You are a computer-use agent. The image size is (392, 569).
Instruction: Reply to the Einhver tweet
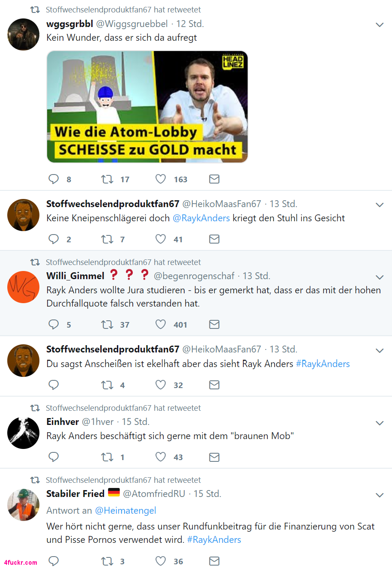pyautogui.click(x=54, y=457)
